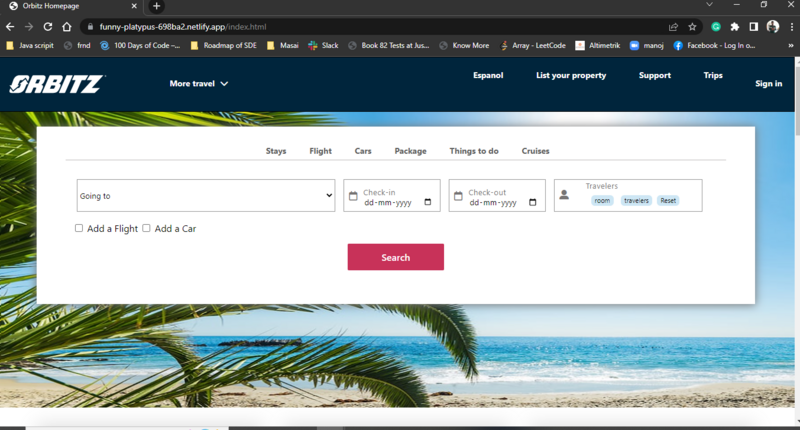Image resolution: width=800 pixels, height=430 pixels.
Task: Open the frnd bookmark
Action: point(77,45)
